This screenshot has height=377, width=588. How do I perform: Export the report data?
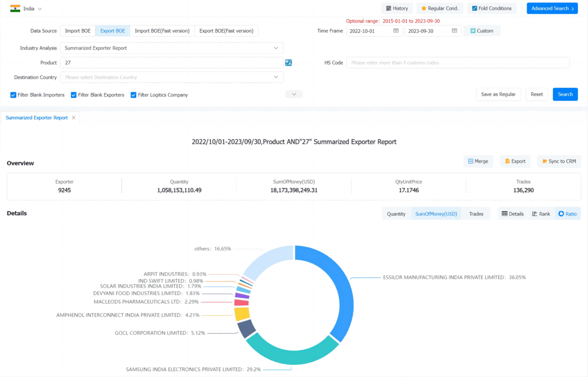(515, 161)
